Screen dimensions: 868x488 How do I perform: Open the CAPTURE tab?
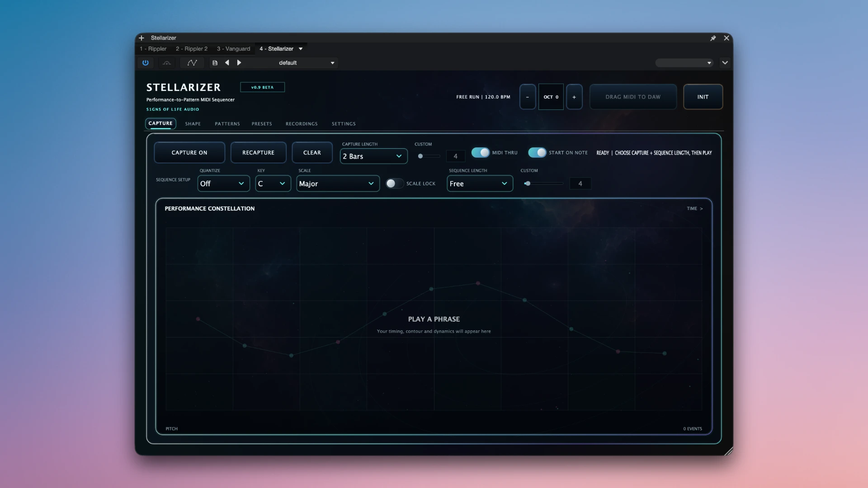pos(160,123)
